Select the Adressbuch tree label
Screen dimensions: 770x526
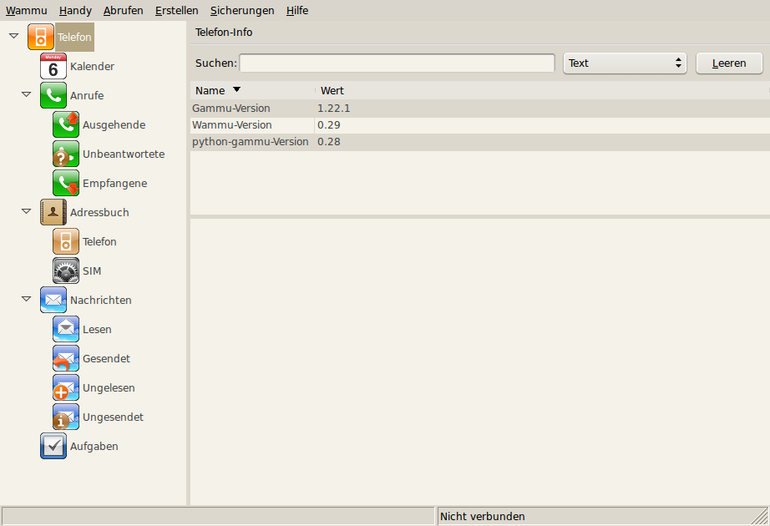[x=100, y=212]
